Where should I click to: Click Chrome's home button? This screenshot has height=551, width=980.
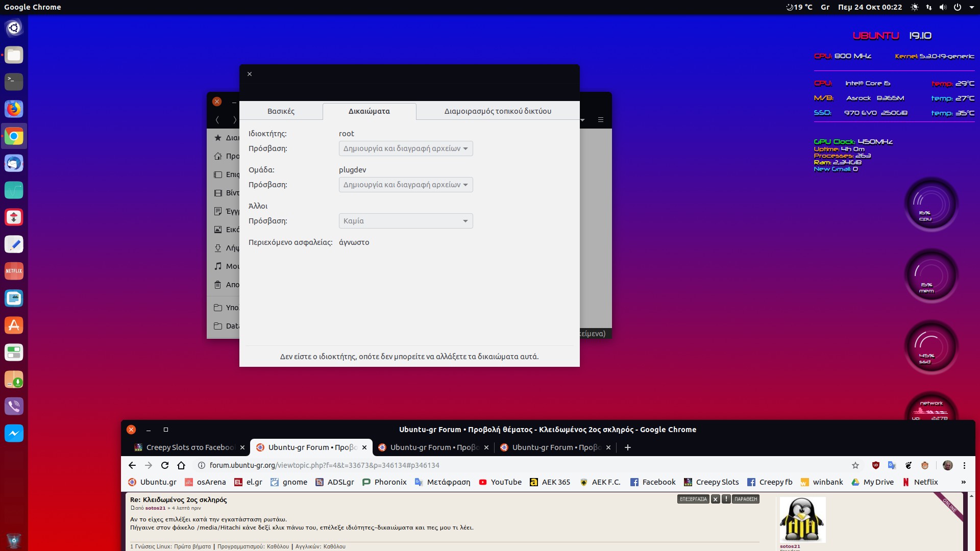click(x=181, y=465)
